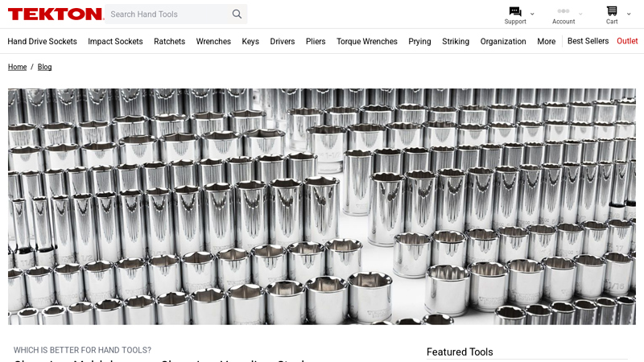Select Wrenches in navigation
The height and width of the screenshot is (362, 644).
click(x=213, y=42)
